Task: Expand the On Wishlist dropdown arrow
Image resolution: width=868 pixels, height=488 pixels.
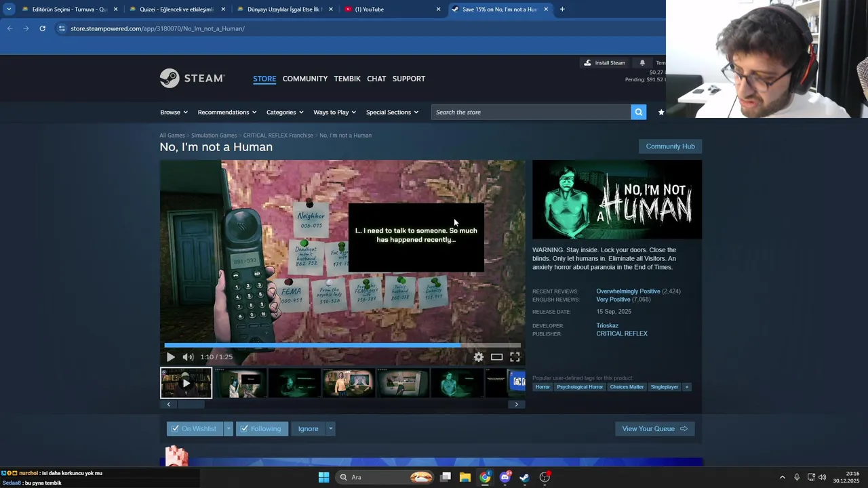Action: (x=229, y=428)
